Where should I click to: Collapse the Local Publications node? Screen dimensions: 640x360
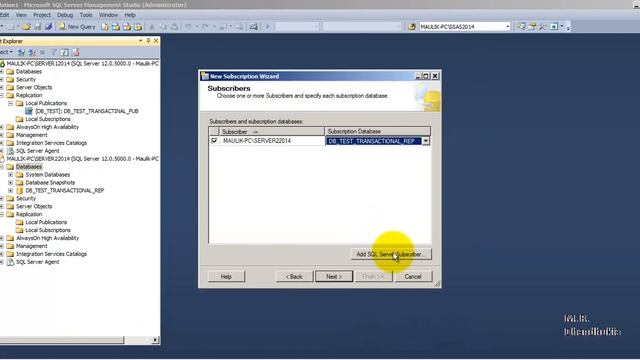11,103
